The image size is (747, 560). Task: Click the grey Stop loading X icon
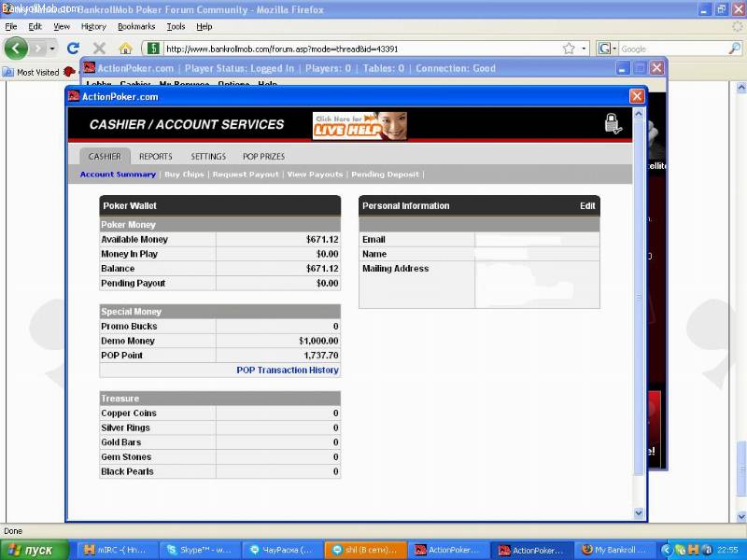[99, 49]
